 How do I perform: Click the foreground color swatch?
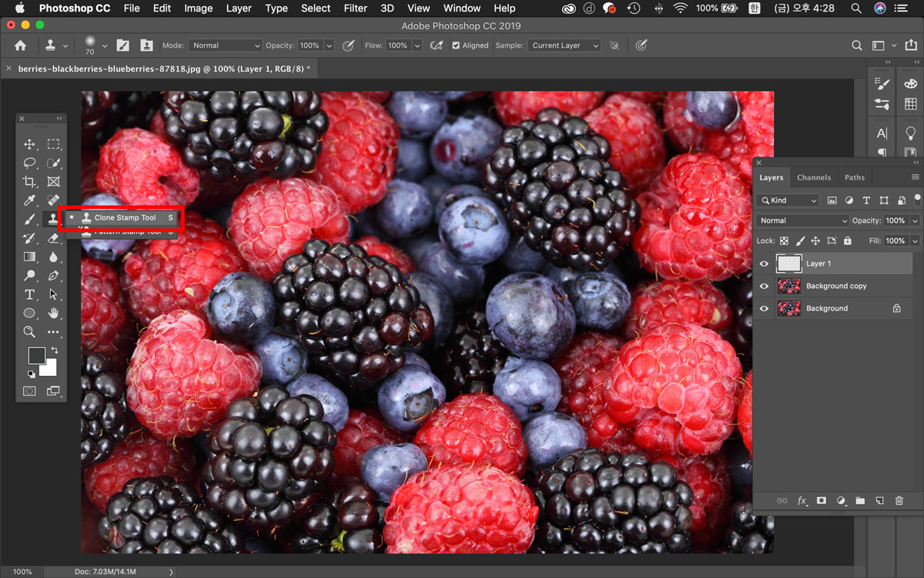pos(36,355)
